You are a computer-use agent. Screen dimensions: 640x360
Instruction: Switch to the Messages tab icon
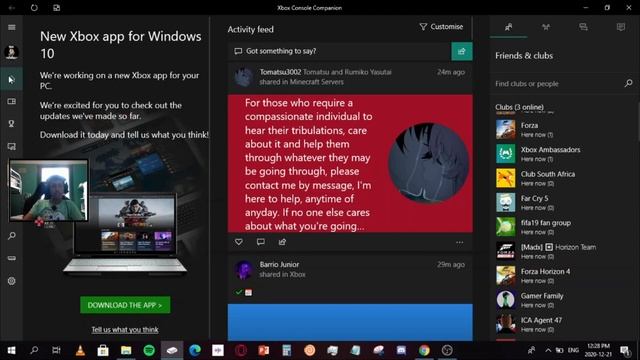(583, 27)
